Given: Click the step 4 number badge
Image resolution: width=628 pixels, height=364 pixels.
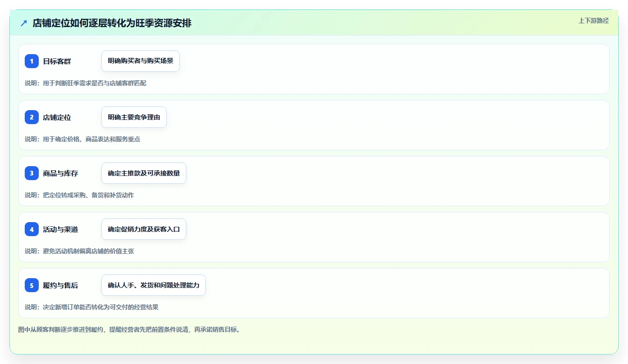Looking at the screenshot, I should (32, 229).
